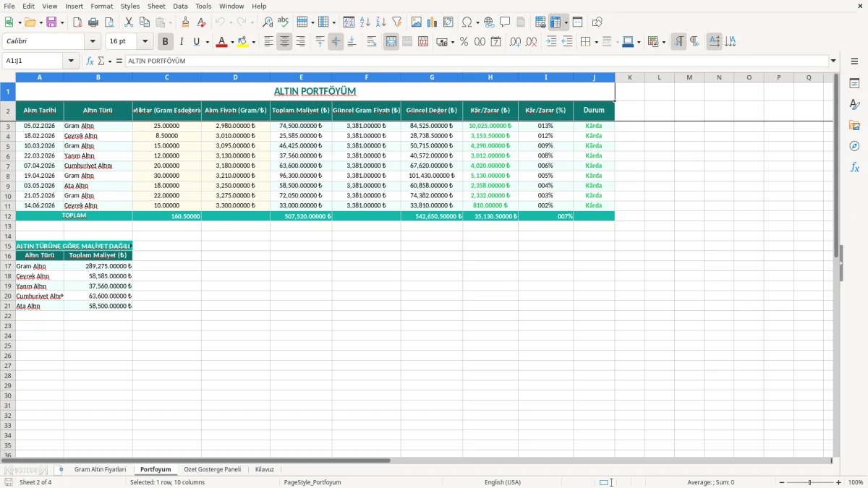The image size is (868, 488).
Task: Click the 100% zoom level text
Action: 856,482
